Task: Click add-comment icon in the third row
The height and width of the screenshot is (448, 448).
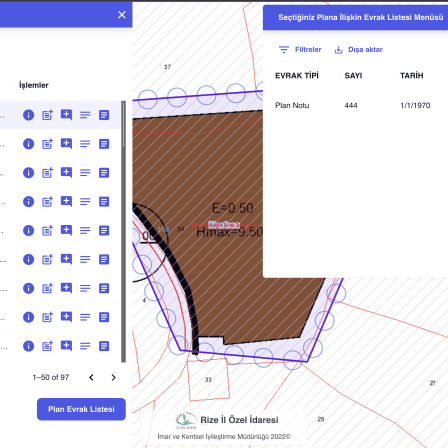Action: pos(66,173)
